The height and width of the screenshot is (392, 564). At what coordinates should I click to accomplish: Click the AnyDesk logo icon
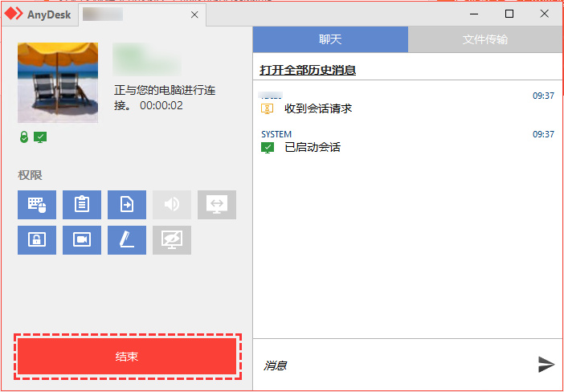(14, 14)
